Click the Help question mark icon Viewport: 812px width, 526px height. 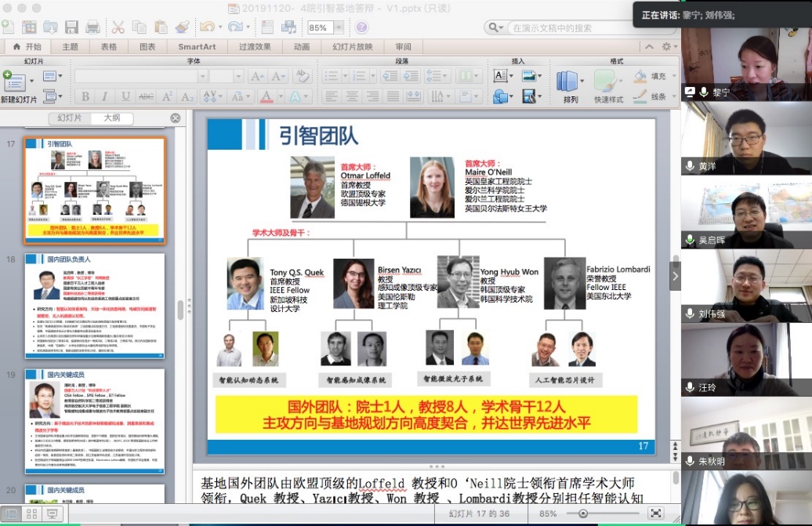click(361, 27)
